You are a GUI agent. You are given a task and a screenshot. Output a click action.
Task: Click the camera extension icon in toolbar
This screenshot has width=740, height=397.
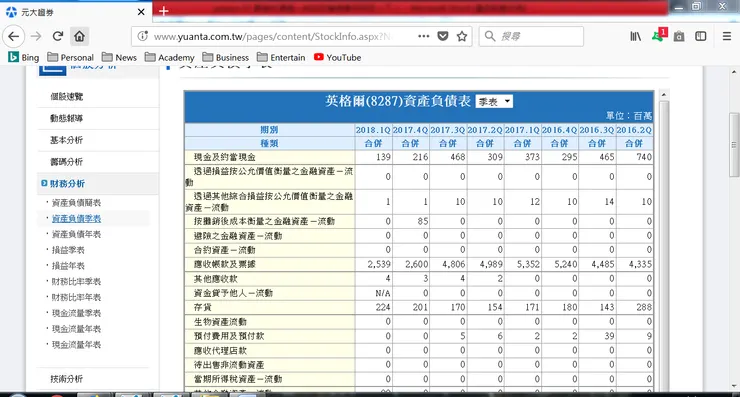679,36
